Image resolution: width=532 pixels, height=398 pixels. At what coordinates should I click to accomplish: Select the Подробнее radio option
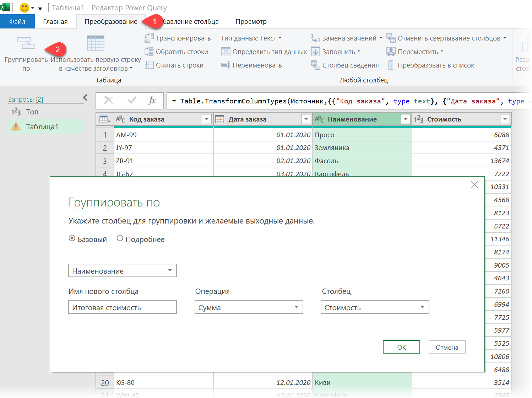pos(120,238)
